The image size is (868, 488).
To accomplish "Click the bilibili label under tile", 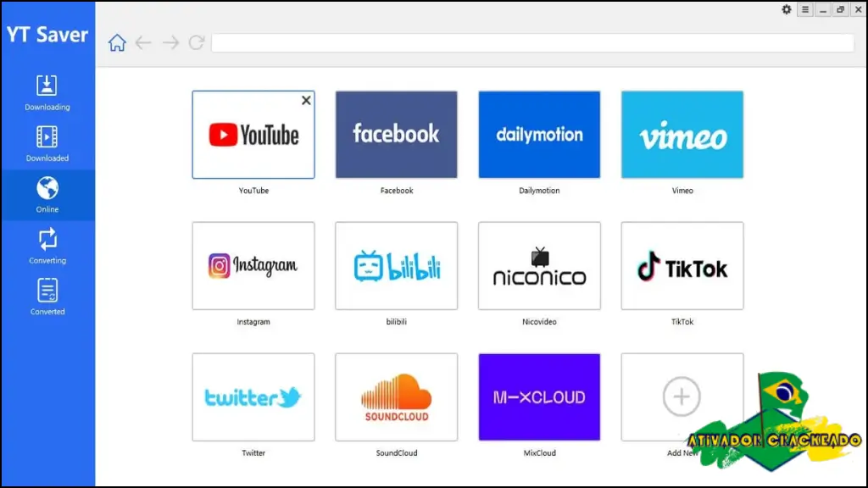I will [397, 321].
